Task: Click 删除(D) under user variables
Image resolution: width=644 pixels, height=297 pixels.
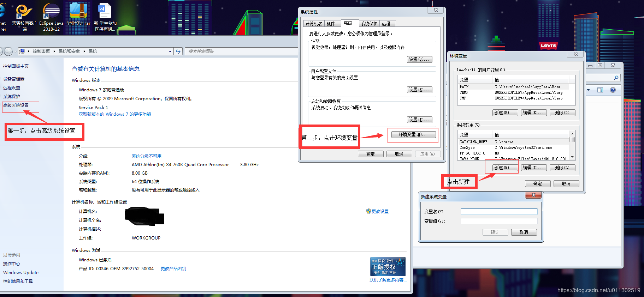Action: point(562,113)
